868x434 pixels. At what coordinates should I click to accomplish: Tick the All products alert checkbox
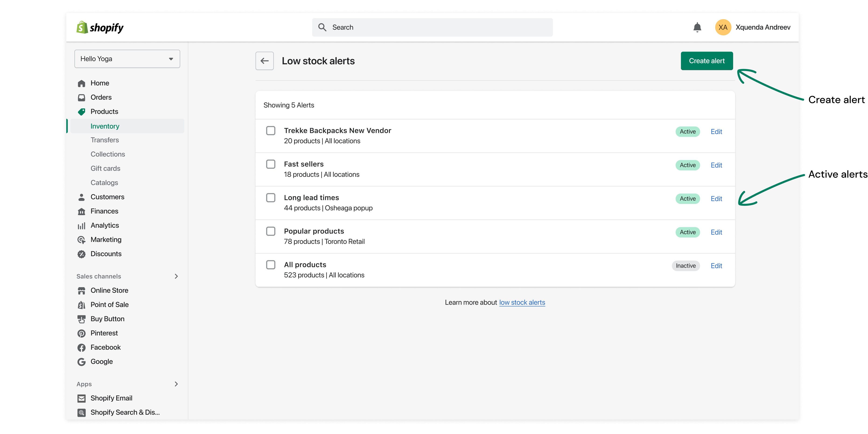[271, 265]
